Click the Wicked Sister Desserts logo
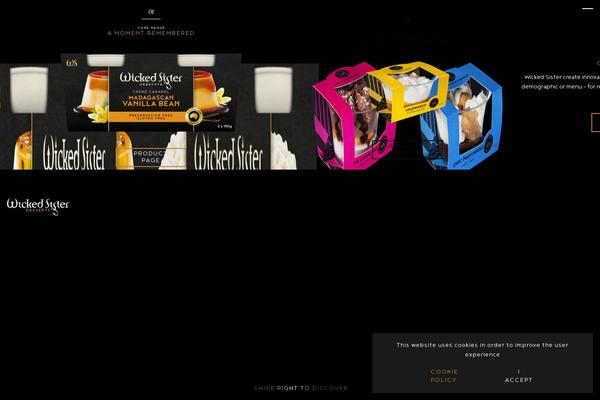This screenshot has height=400, width=600. 38,206
